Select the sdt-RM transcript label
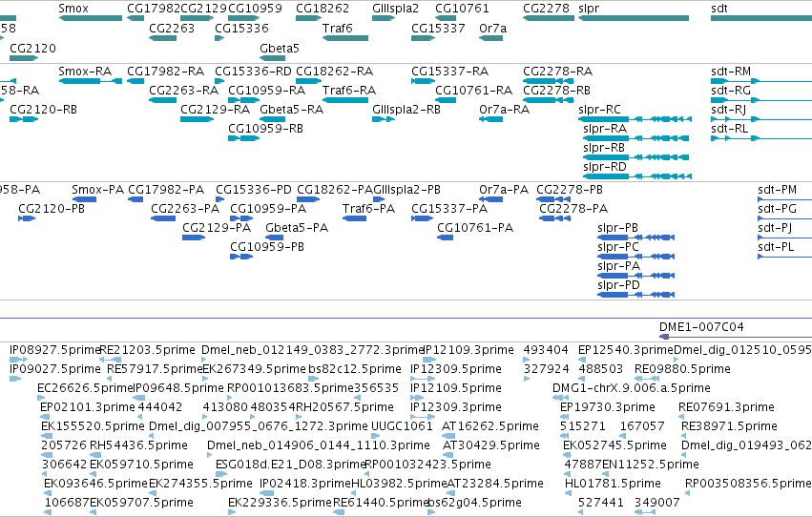 point(731,71)
